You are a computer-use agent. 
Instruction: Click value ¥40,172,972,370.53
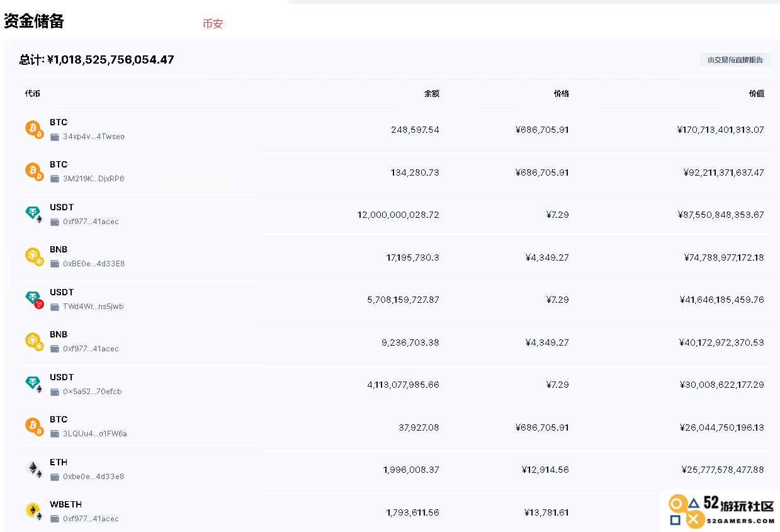pyautogui.click(x=722, y=342)
